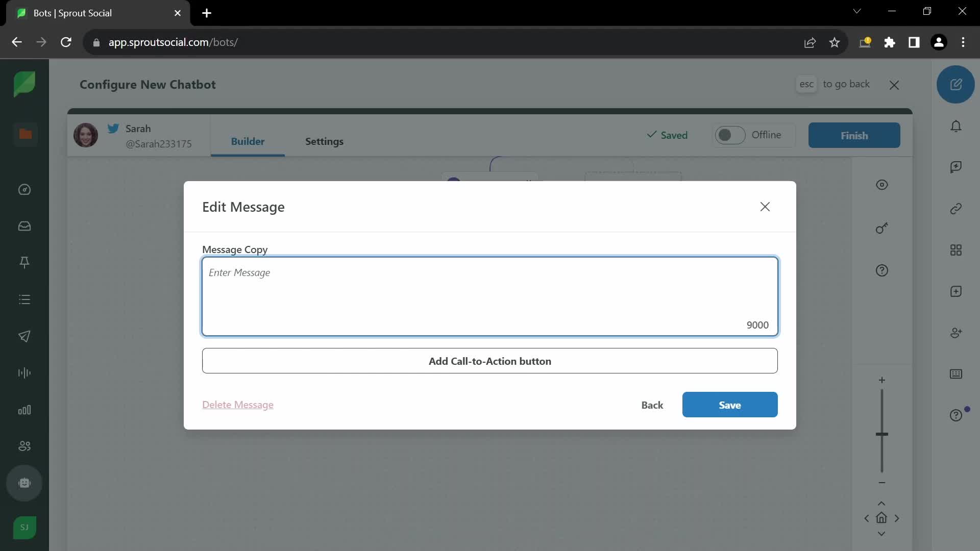This screenshot has height=551, width=980.
Task: Click the Back navigation dropdown arrow
Action: (16, 42)
